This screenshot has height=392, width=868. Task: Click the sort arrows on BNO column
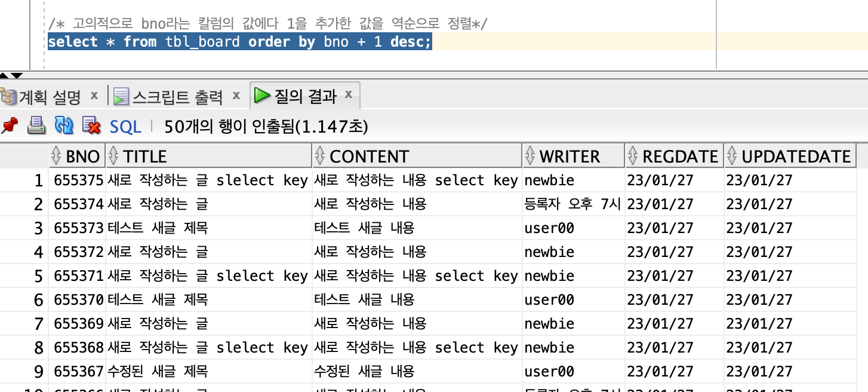(56, 156)
